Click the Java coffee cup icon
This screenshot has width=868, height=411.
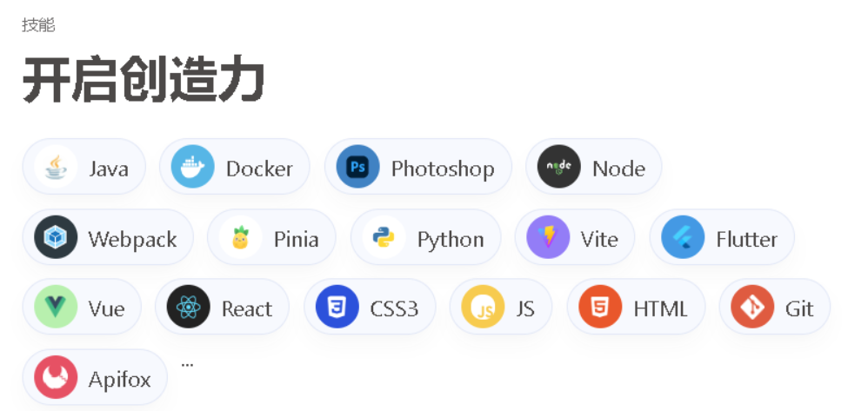coord(56,167)
